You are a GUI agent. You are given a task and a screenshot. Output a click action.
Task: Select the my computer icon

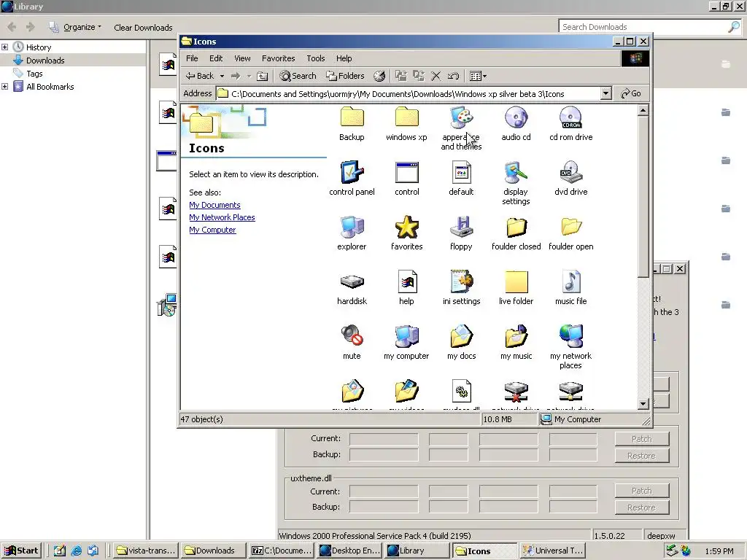[x=406, y=337]
